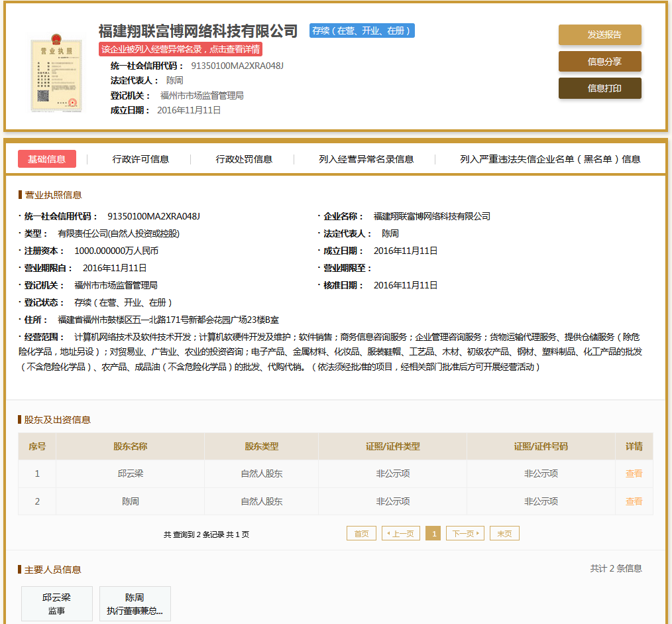Switch to the 行政许可信息 tab
Image resolution: width=672 pixels, height=624 pixels.
[140, 159]
